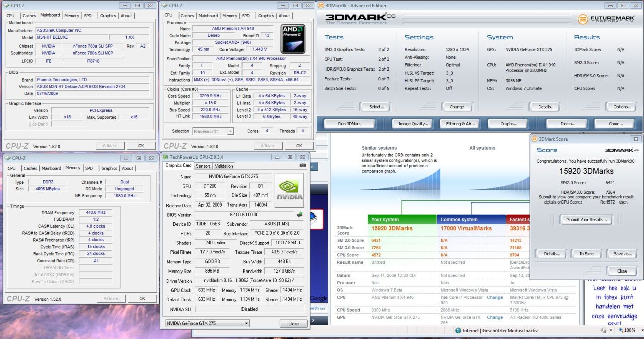Open About tab in CPU-Z Memory window
The width and height of the screenshot is (644, 339).
128,168
